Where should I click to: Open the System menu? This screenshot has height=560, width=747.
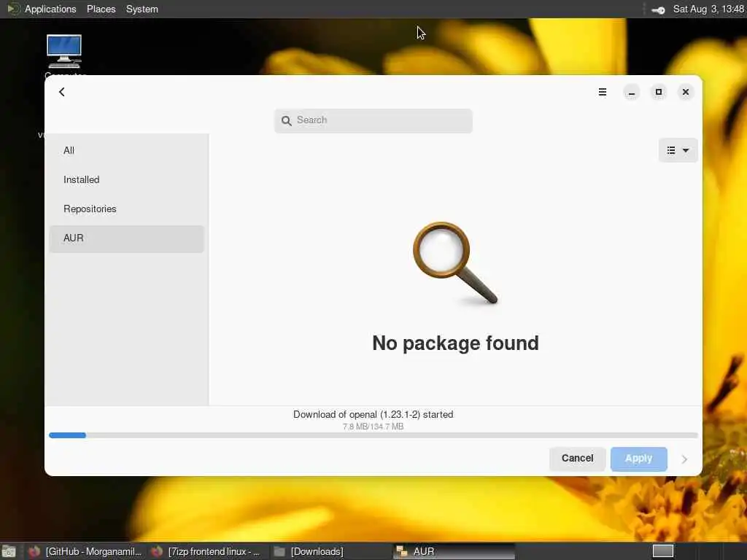[x=142, y=9]
